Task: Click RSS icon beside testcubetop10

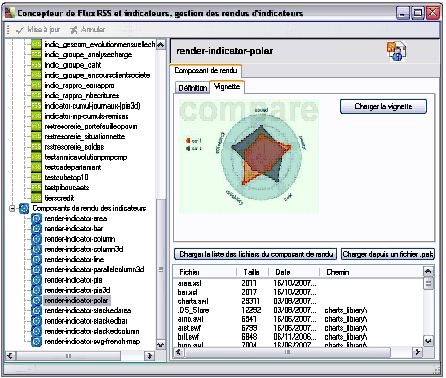Action: pos(36,178)
